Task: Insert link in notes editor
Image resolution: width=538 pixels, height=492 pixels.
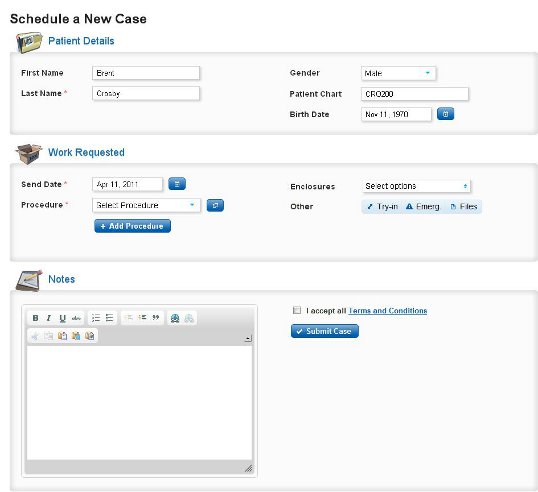Action: point(175,318)
